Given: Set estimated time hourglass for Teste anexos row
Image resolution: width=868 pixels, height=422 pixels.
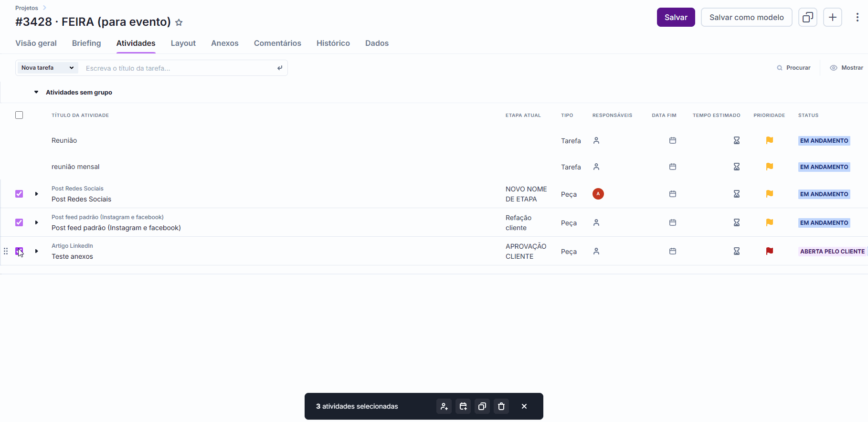Looking at the screenshot, I should pyautogui.click(x=737, y=251).
